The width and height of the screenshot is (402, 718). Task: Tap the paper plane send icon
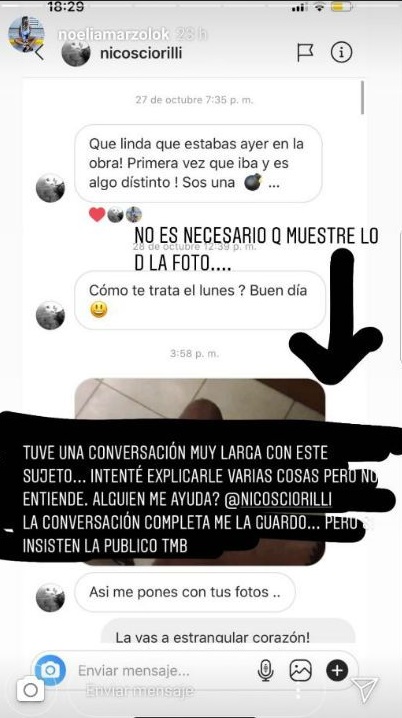click(x=365, y=689)
